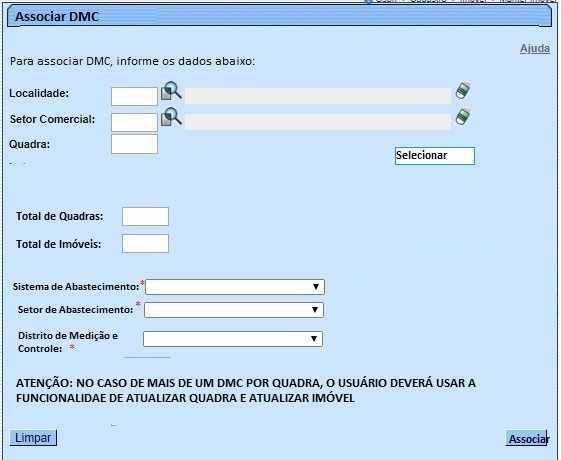Click the Associar button
Screen dimensions: 561x460
point(527,438)
